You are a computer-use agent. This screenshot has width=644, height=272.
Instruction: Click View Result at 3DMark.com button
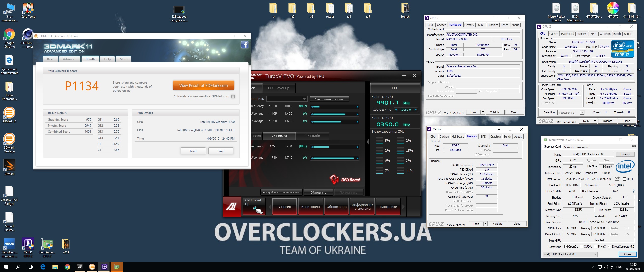pos(204,86)
